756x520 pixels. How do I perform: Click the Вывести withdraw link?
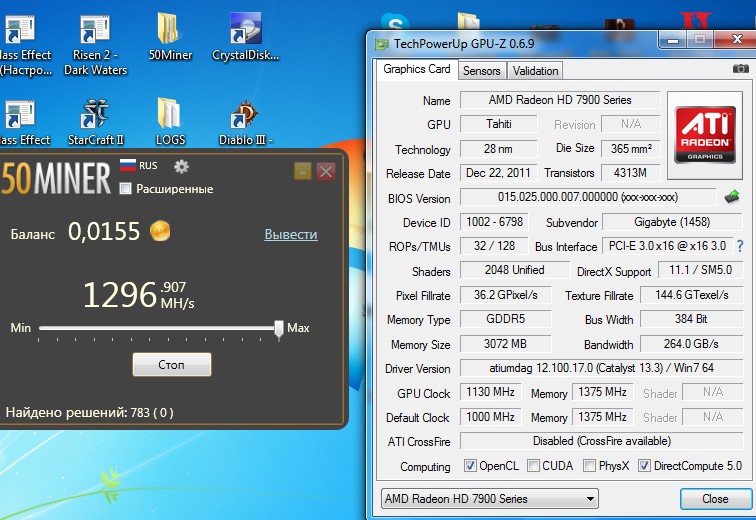click(x=290, y=234)
